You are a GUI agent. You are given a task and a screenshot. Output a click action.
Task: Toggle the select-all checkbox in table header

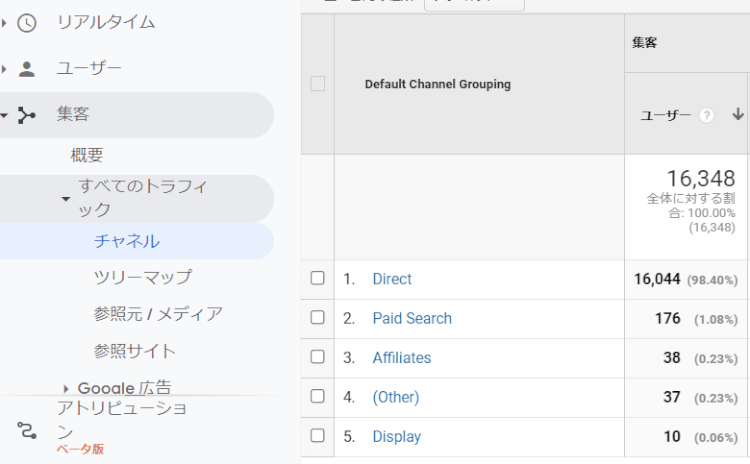coord(318,84)
